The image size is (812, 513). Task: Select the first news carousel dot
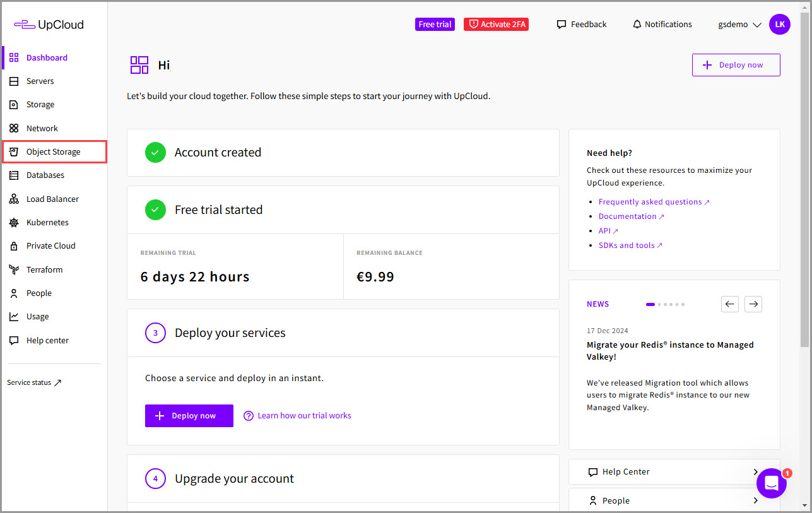[x=650, y=304]
